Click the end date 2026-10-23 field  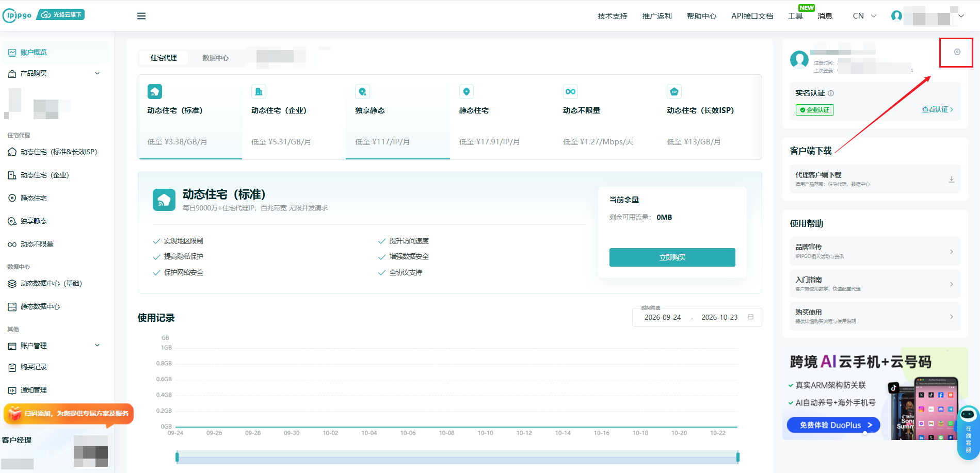coord(719,317)
